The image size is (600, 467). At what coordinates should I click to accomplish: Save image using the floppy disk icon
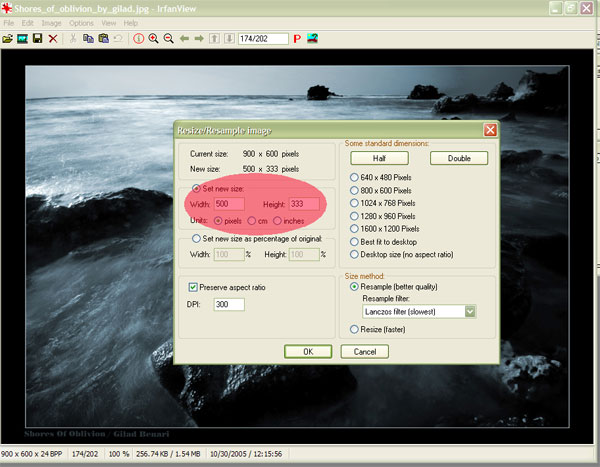[38, 39]
